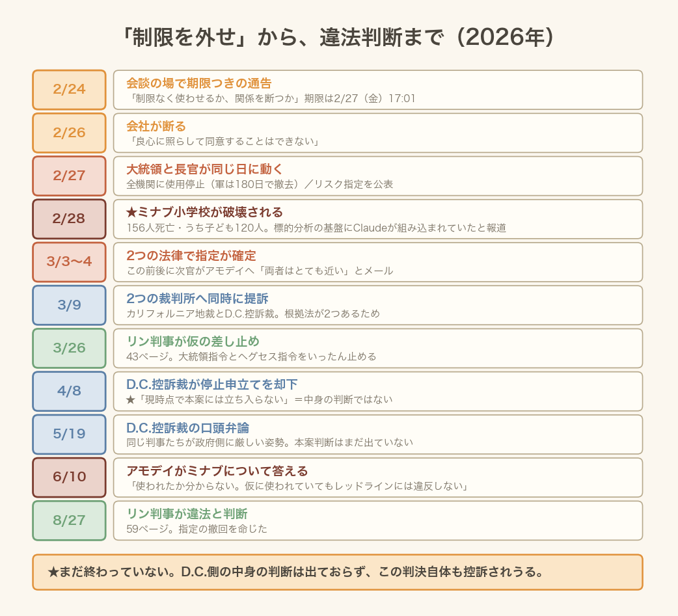Click heading 'D.C.控訴裁が停止申立てを却下'
Viewport: 678px width, 616px height.
[212, 384]
